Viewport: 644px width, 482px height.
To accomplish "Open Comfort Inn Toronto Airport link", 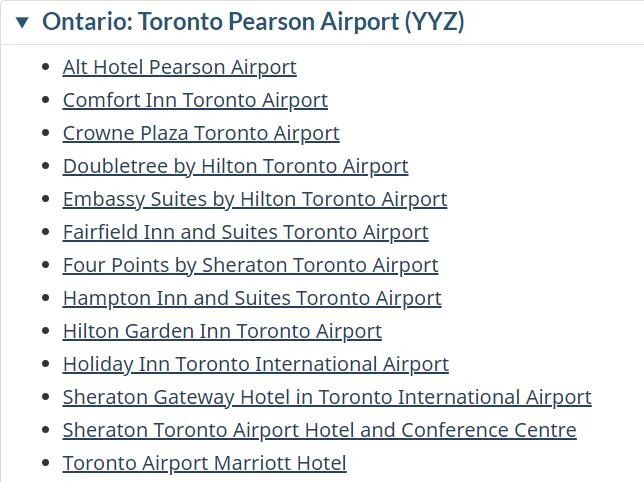I will tap(195, 100).
